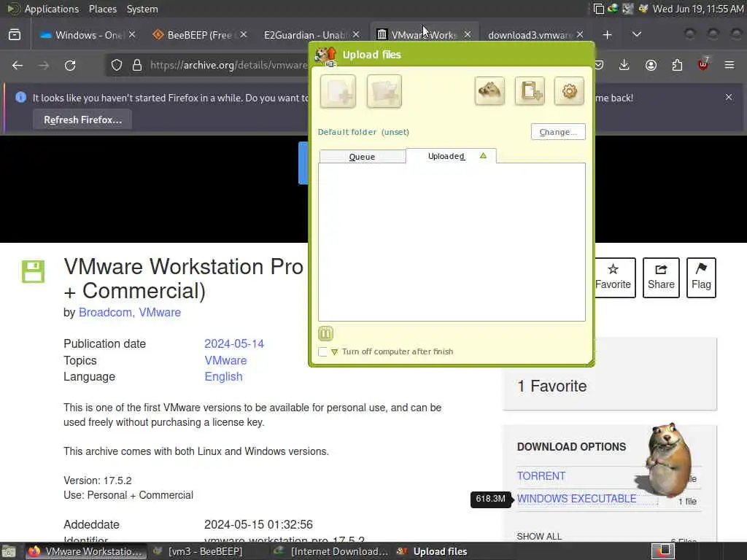
Task: Click the add file button in Upload files
Action: point(338,91)
